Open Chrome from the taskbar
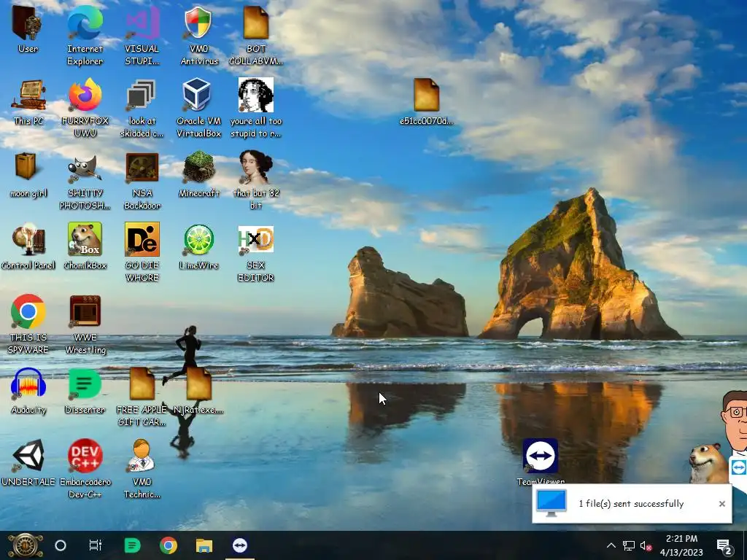The width and height of the screenshot is (747, 560). 169,545
